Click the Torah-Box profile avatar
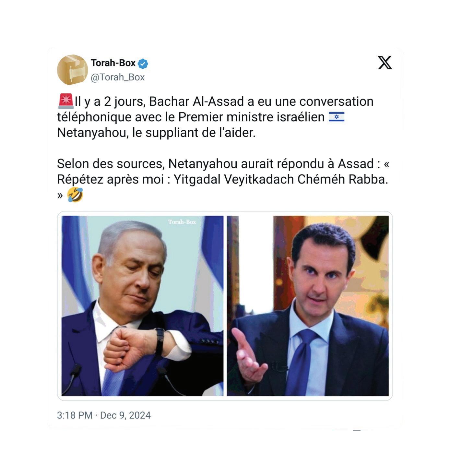This screenshot has height=476, width=450. 73,70
